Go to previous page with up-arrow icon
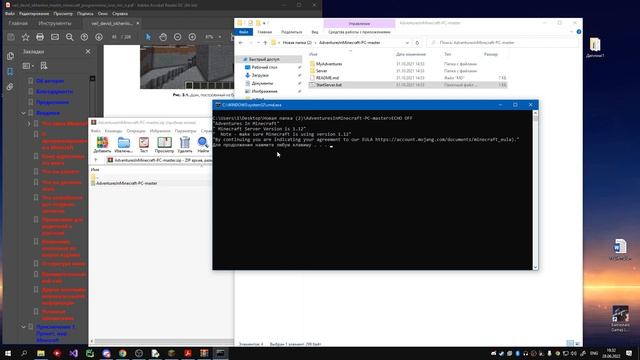 point(84,37)
